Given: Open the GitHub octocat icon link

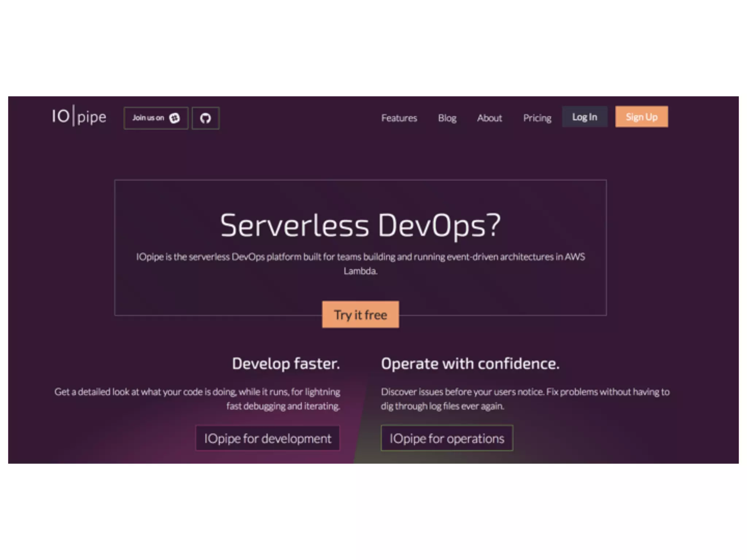Looking at the screenshot, I should tap(205, 118).
